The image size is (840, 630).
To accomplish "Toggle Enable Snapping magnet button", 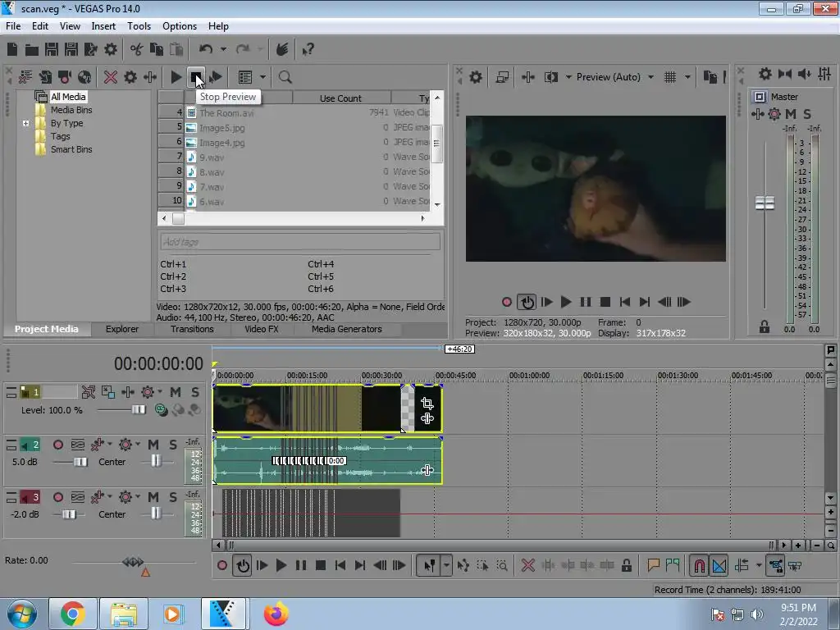I will click(x=699, y=565).
